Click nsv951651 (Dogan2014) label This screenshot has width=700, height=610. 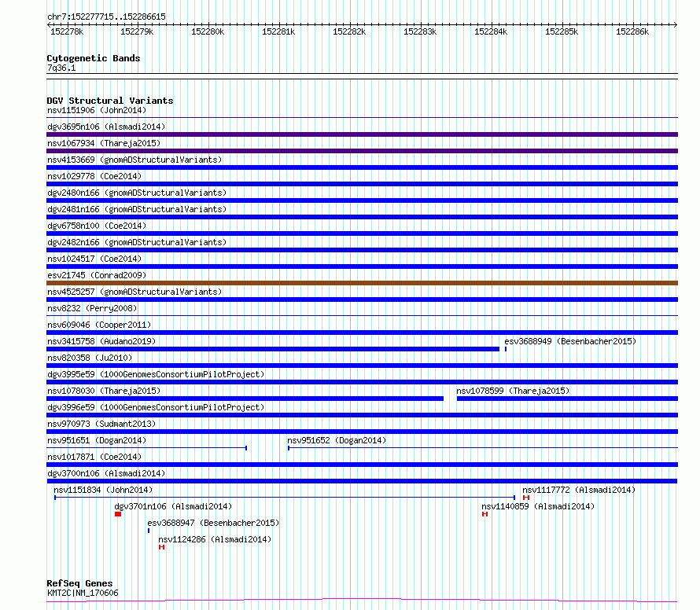tap(97, 440)
